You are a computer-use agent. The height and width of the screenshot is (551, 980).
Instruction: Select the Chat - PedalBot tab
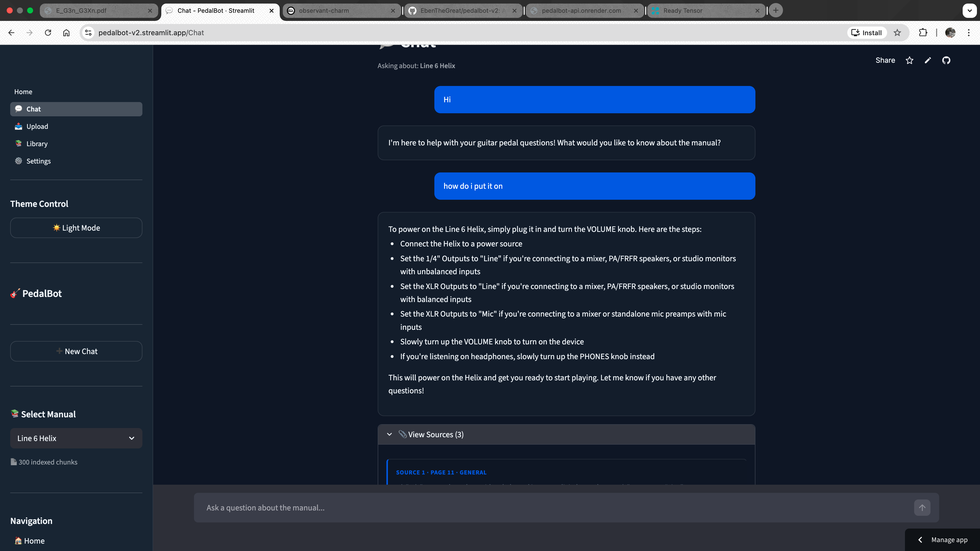point(221,11)
